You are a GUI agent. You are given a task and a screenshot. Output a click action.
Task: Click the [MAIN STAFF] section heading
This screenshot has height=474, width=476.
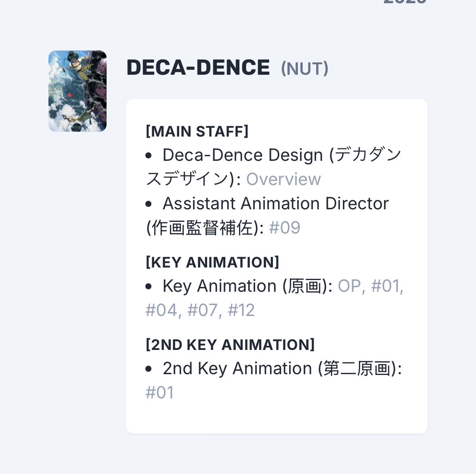coord(197,131)
